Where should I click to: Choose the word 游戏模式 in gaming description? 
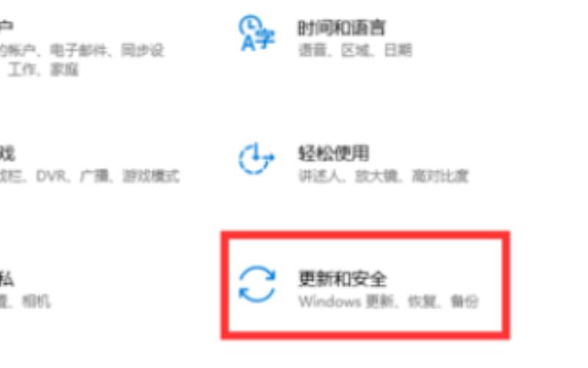click(151, 176)
